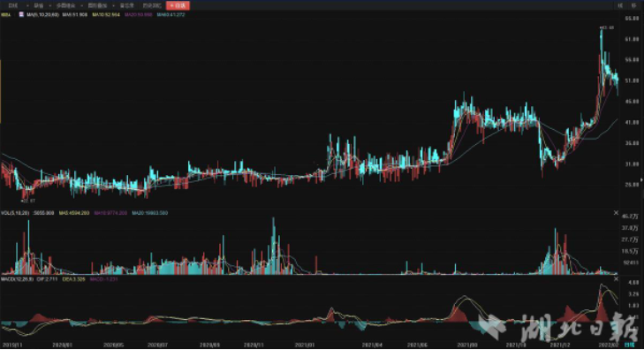Screen dimensions: 644x350
Task: Click the purple MA20 value in the main chart
Action: tap(139, 14)
